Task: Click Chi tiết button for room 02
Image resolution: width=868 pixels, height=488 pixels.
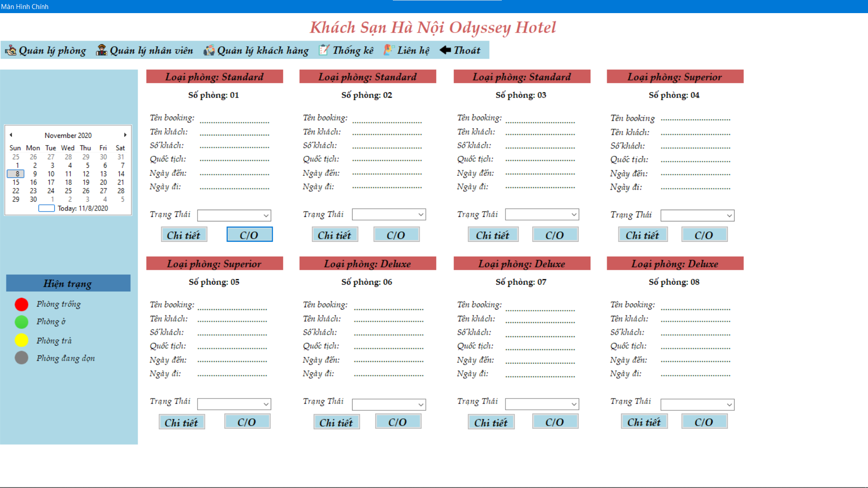Action: (x=335, y=235)
